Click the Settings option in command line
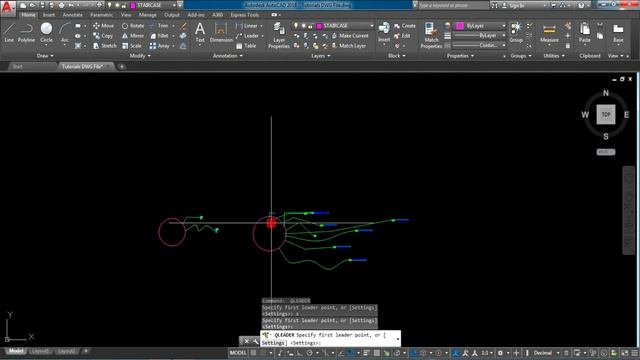 274,343
